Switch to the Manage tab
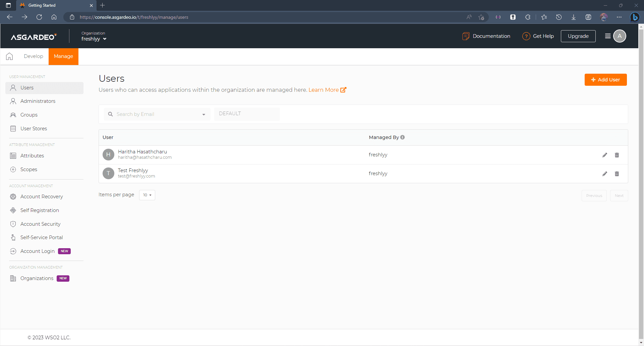The height and width of the screenshot is (346, 644). coord(63,56)
